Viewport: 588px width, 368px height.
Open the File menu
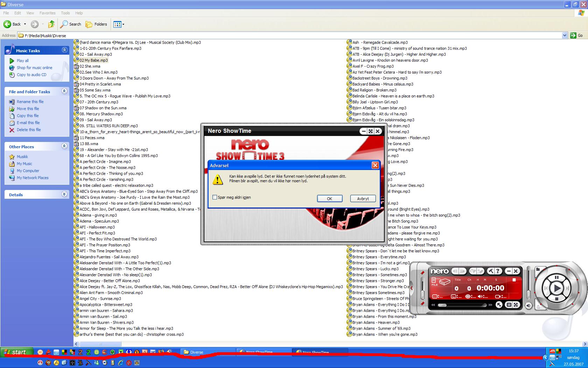pos(6,13)
